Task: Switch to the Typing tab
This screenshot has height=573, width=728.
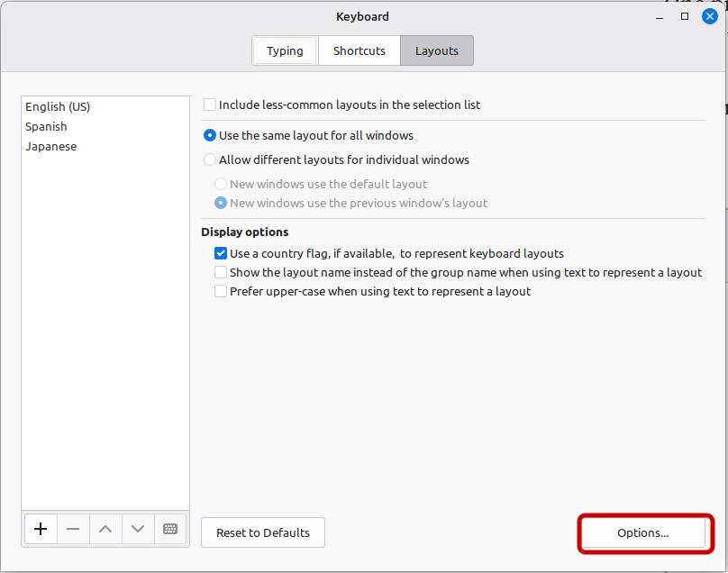Action: [285, 50]
